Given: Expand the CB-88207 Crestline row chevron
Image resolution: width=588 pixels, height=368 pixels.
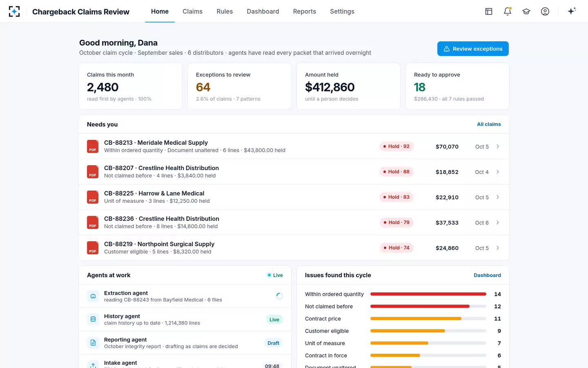Looking at the screenshot, I should (x=498, y=172).
